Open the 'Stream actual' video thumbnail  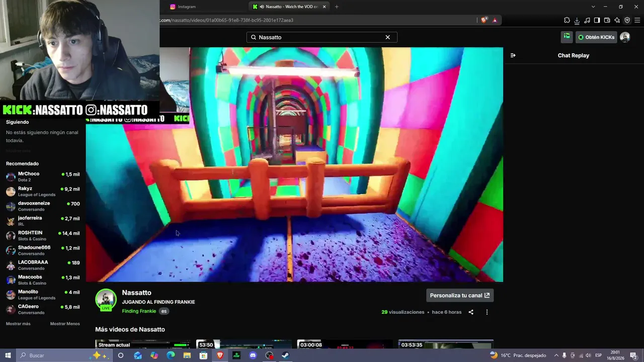click(143, 344)
